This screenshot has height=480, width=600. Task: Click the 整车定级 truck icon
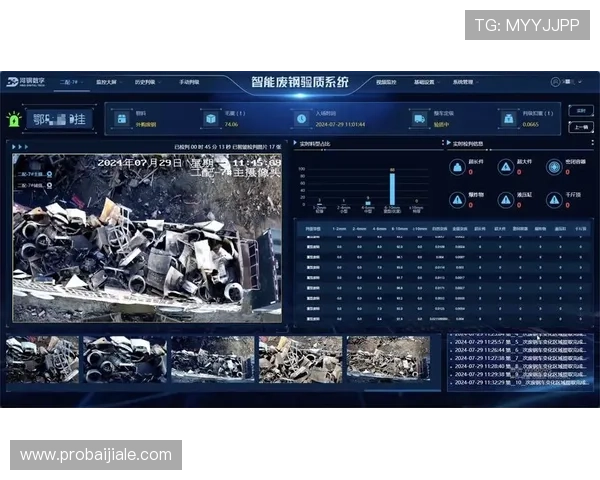pos(418,118)
